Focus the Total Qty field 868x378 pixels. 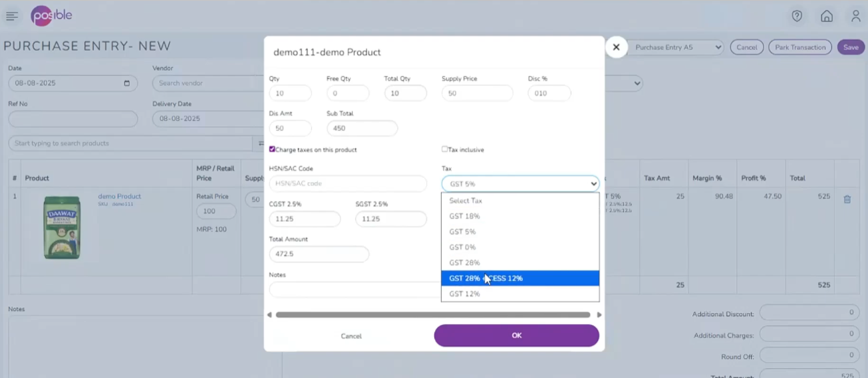tap(406, 94)
